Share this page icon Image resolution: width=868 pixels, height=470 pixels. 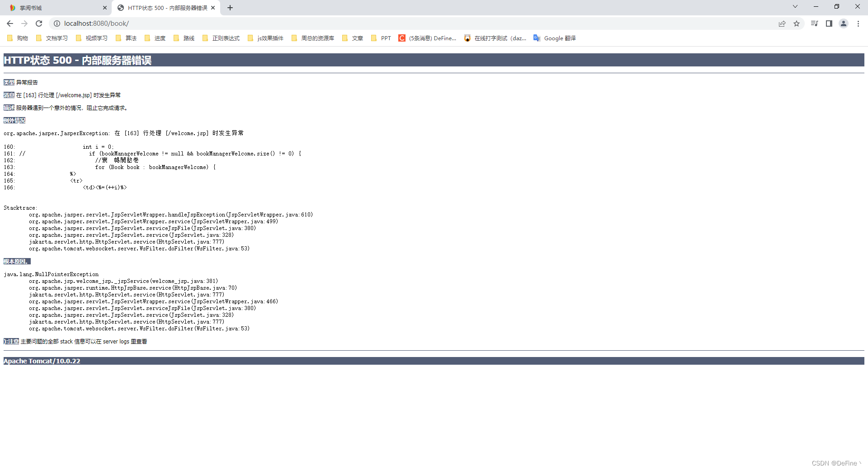(782, 23)
